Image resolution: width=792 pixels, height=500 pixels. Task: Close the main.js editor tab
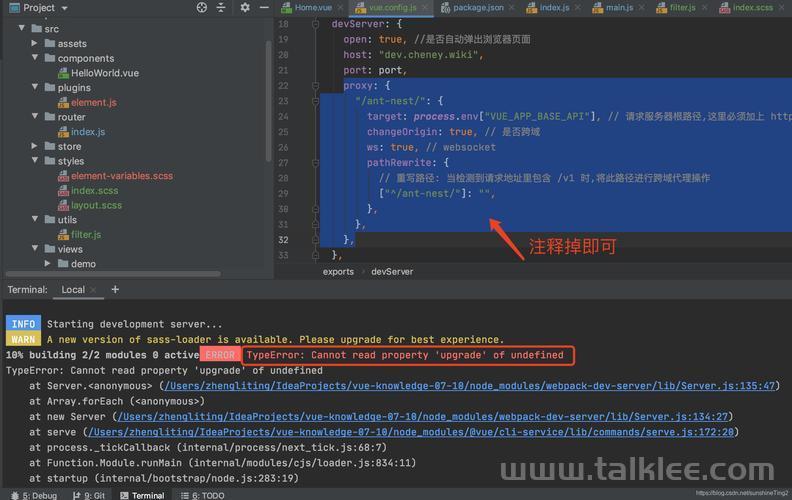tap(642, 8)
